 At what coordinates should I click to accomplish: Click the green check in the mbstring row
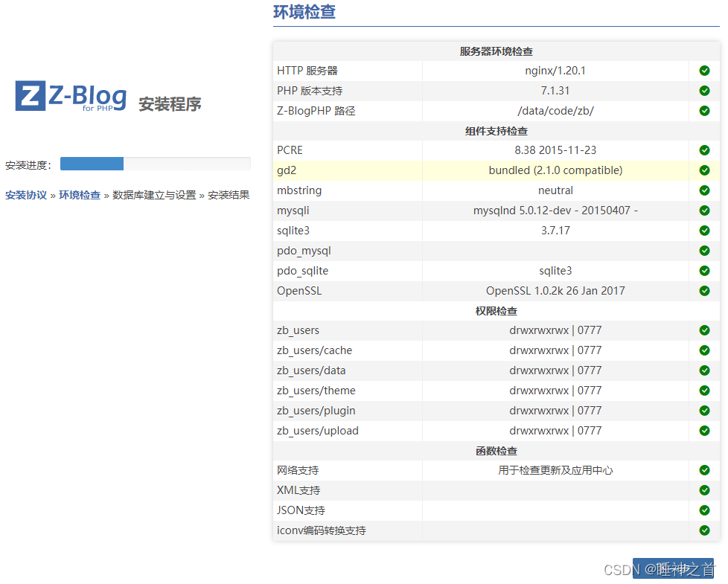click(x=704, y=190)
